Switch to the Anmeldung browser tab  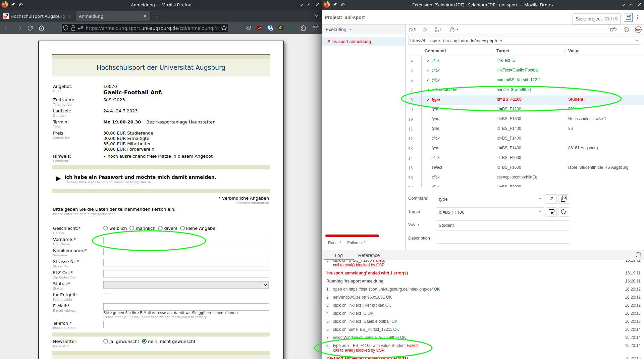pyautogui.click(x=113, y=16)
